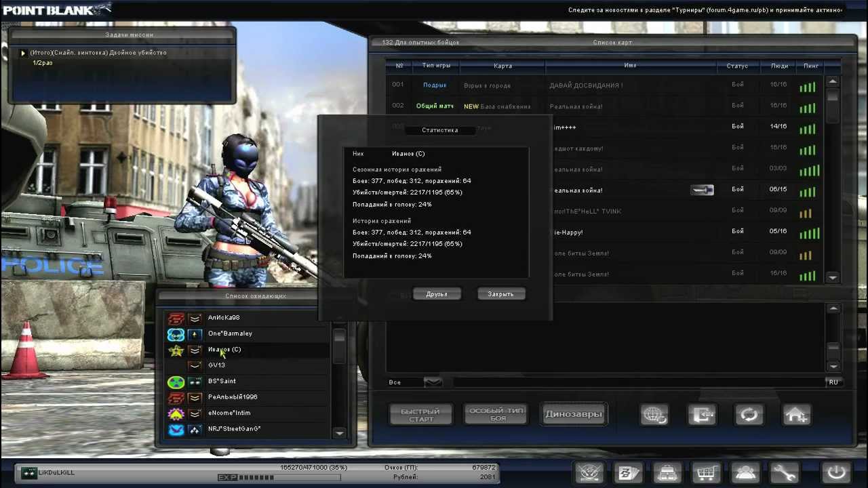Viewport: 868px width, 488px height.
Task: Click the Двойное убийство mission task
Action: pyautogui.click(x=98, y=53)
